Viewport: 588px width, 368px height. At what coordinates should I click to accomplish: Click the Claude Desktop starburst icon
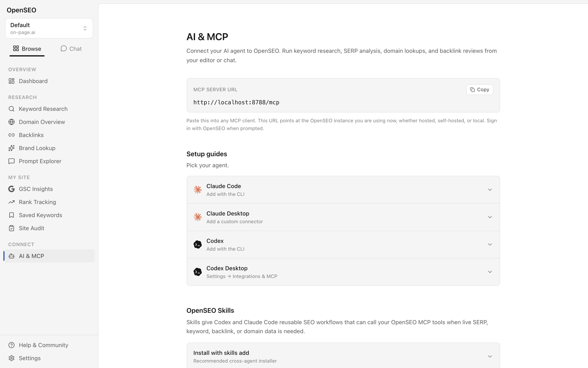[x=198, y=217]
